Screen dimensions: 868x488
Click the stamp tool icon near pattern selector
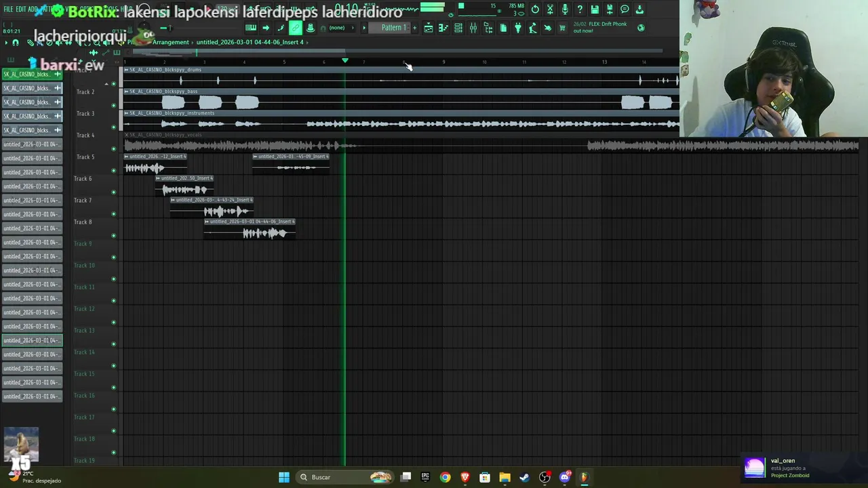click(x=311, y=28)
